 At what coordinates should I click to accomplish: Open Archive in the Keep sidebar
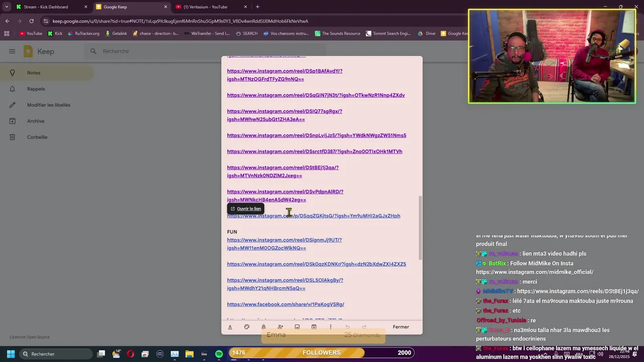pos(46,121)
